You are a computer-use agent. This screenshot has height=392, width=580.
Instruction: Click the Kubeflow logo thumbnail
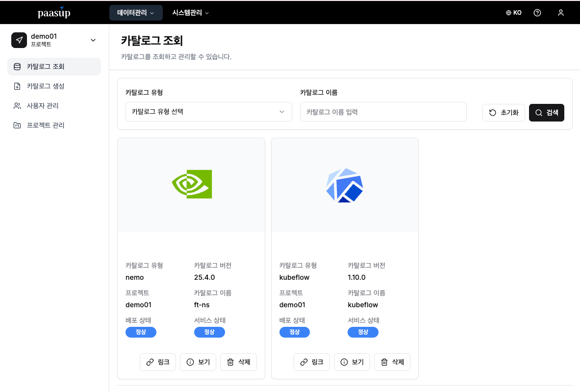345,185
